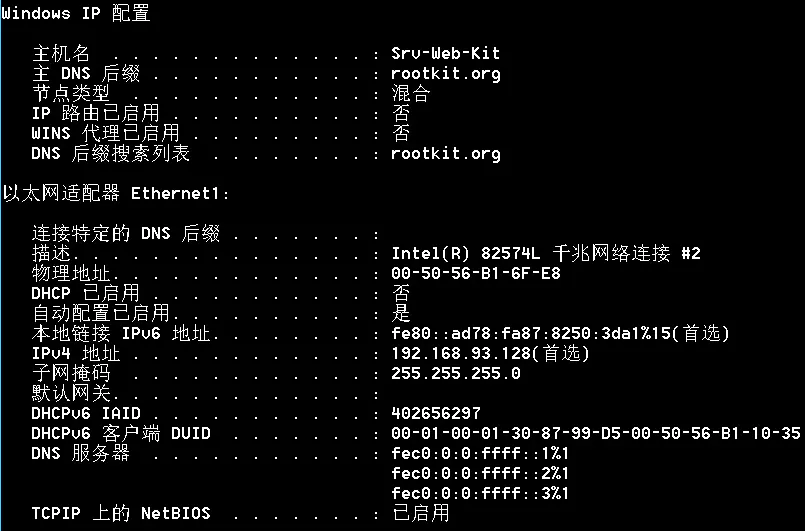Screen dimensions: 805x531
Task: Click the hostname value Srv-Web-Kit
Action: (445, 53)
